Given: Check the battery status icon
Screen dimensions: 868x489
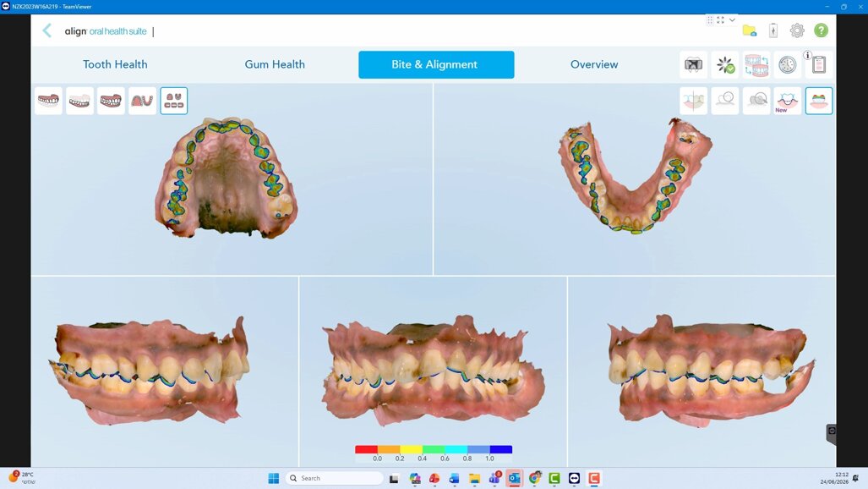Looking at the screenshot, I should (x=773, y=30).
